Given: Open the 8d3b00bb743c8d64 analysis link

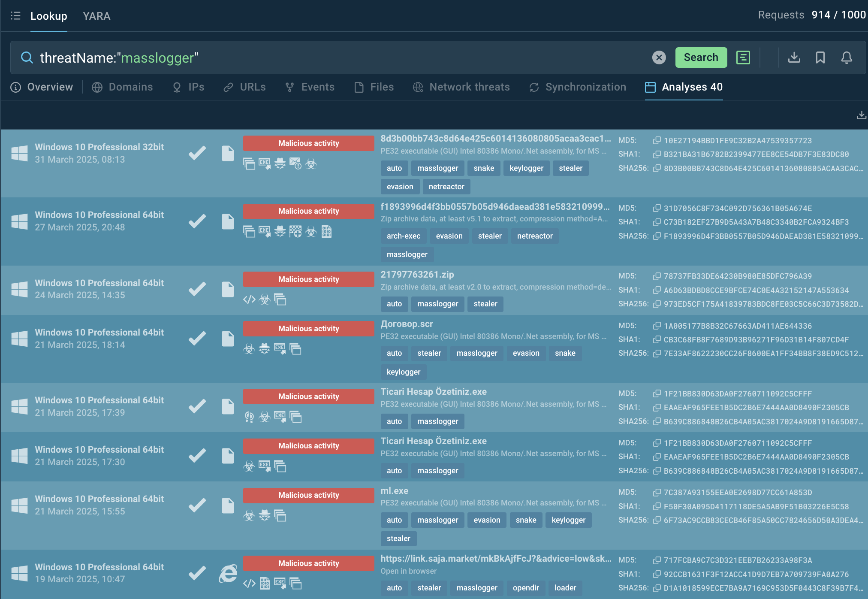Looking at the screenshot, I should click(496, 139).
